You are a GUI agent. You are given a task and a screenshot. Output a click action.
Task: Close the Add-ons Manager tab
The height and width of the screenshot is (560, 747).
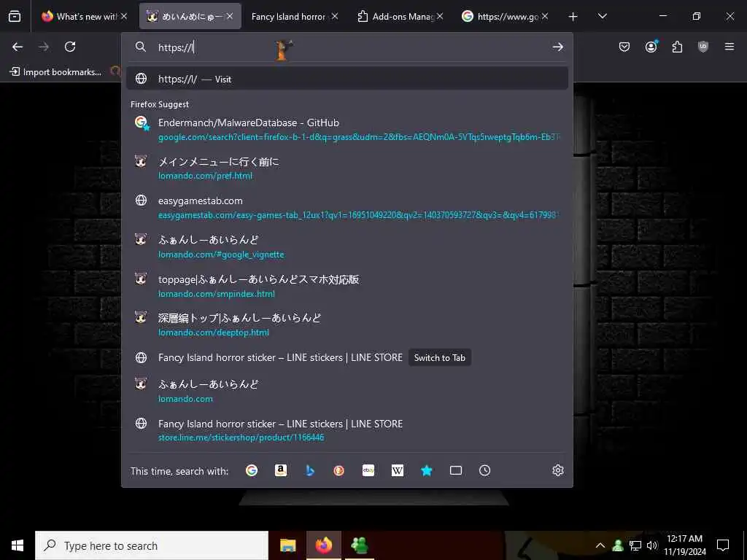(440, 16)
